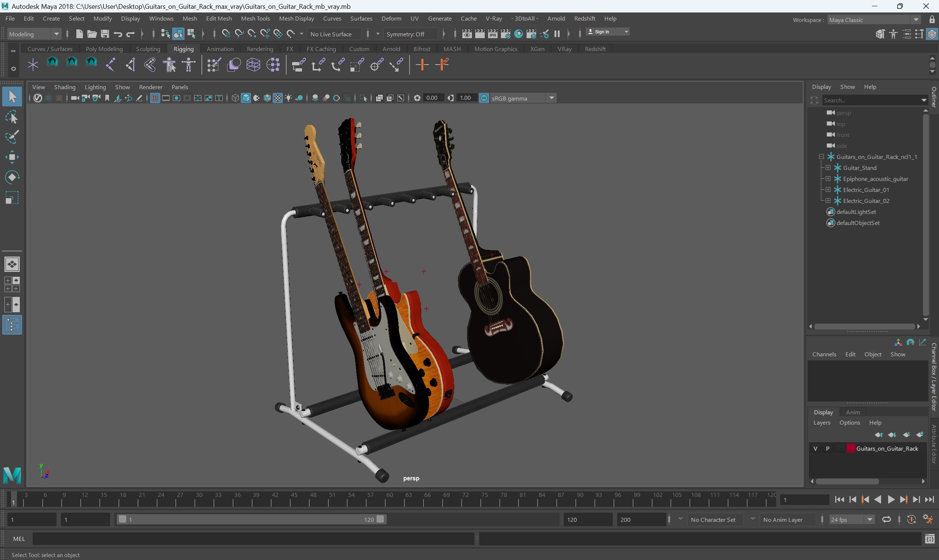The height and width of the screenshot is (560, 939).
Task: Open the Modeling menu set dropdown
Action: [34, 34]
